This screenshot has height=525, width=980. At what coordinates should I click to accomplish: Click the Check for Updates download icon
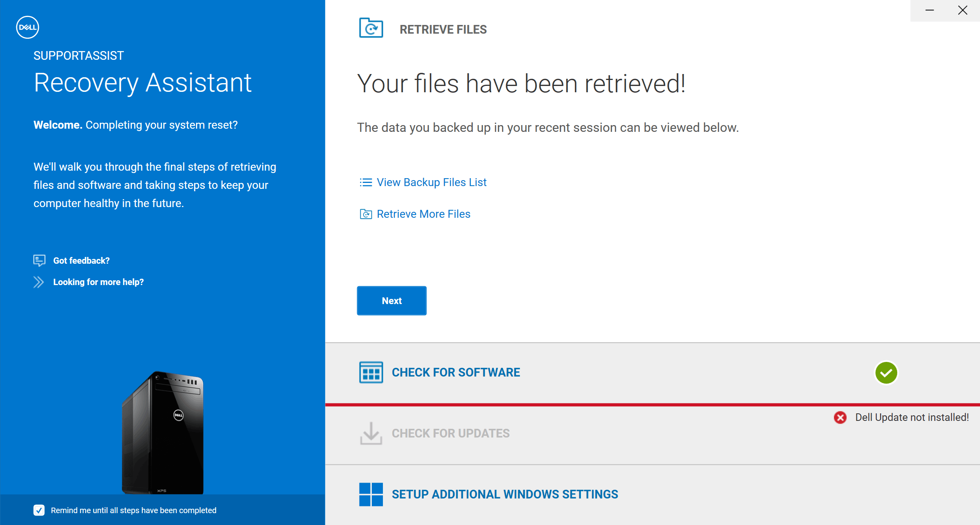tap(371, 433)
